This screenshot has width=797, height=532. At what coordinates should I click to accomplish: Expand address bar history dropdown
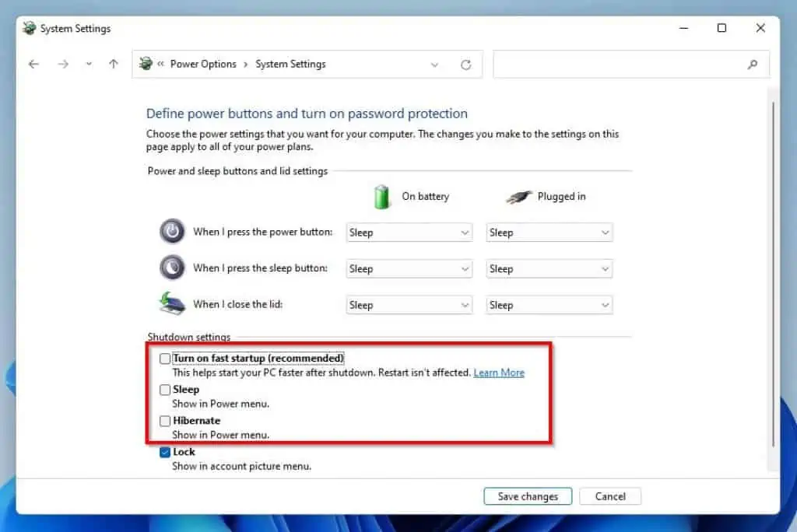coord(434,65)
